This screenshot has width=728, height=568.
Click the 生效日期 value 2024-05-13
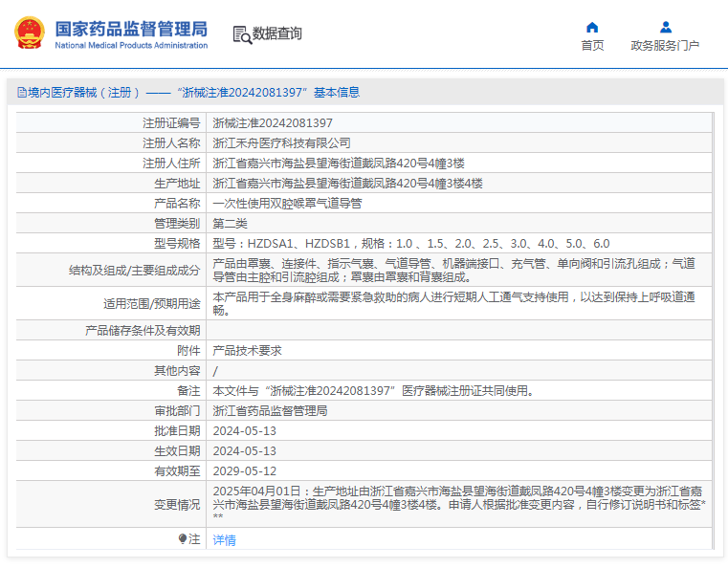coord(244,450)
